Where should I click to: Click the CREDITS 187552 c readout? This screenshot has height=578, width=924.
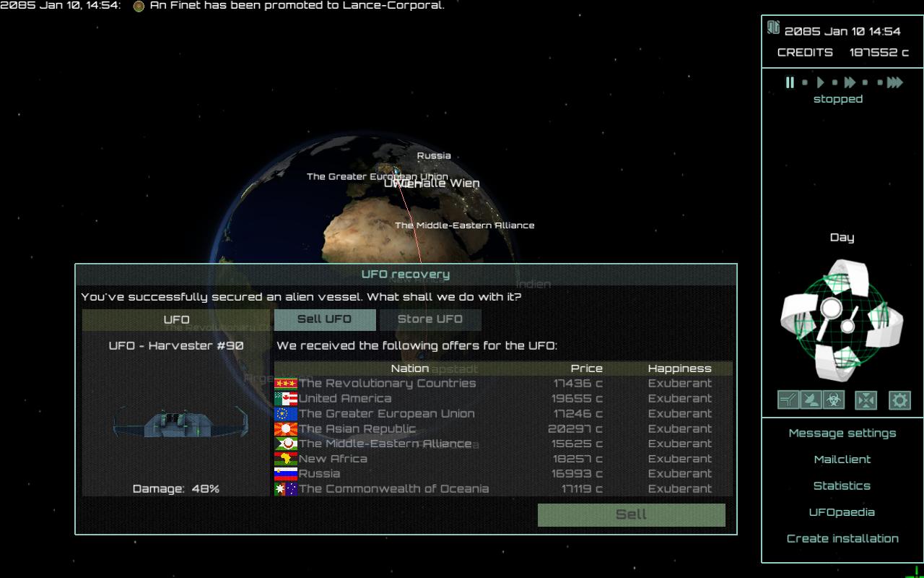coord(842,53)
